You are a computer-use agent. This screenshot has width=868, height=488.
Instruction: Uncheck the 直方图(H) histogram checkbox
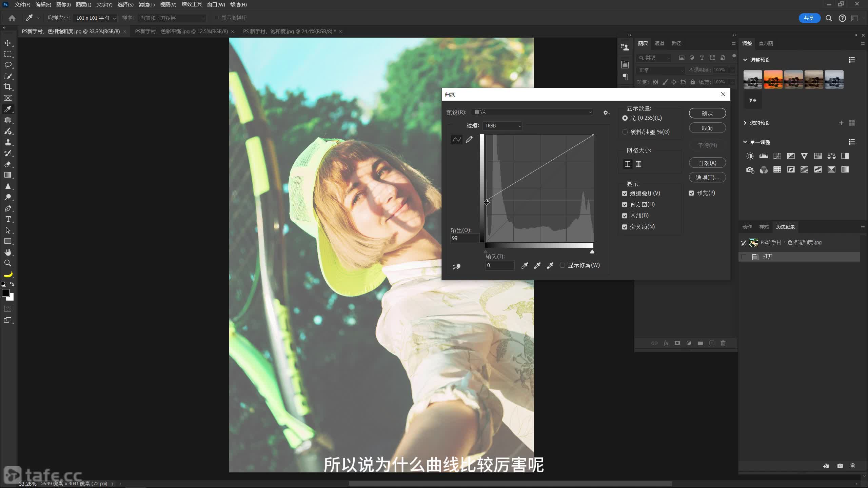[625, 205]
